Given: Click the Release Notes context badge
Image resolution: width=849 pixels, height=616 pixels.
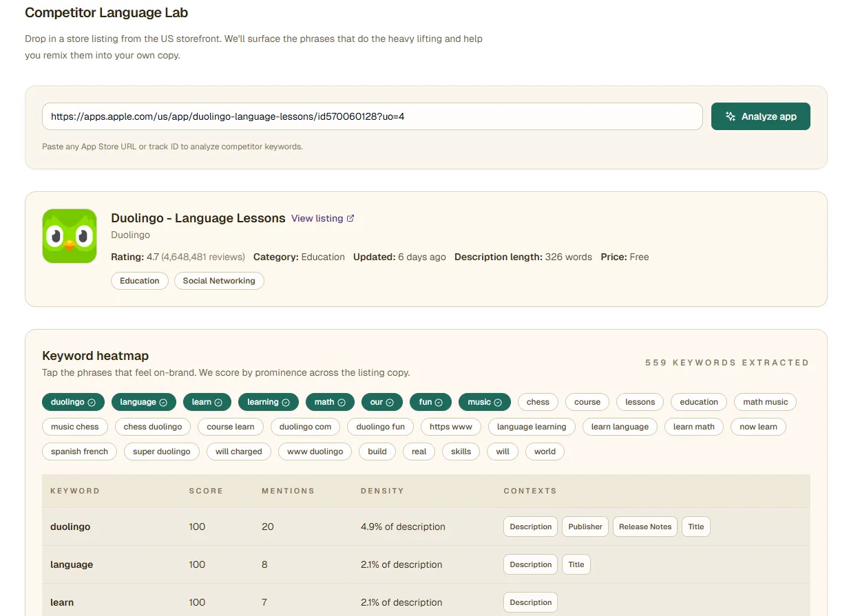Looking at the screenshot, I should (644, 527).
